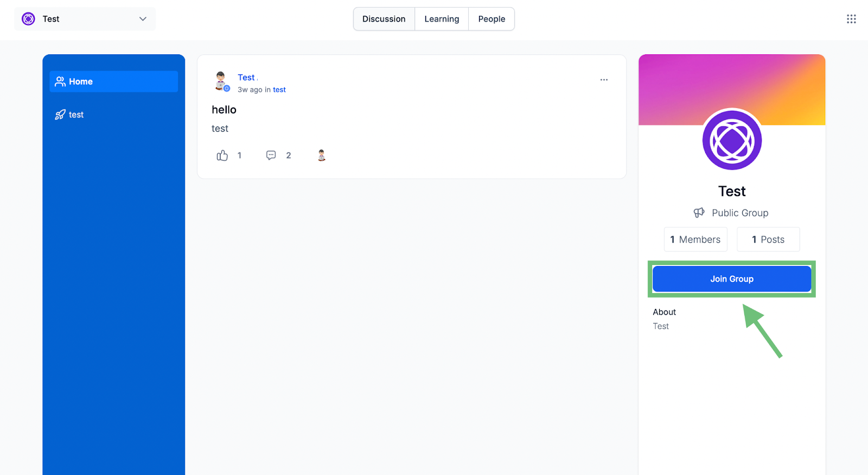Viewport: 868px width, 475px height.
Task: Open the post options three-dot menu
Action: pyautogui.click(x=604, y=80)
